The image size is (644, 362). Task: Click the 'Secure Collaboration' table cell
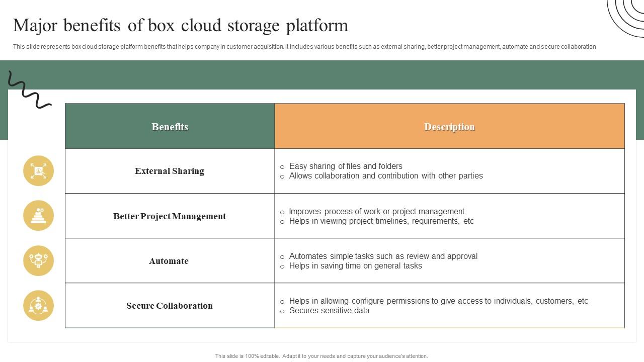coord(170,305)
